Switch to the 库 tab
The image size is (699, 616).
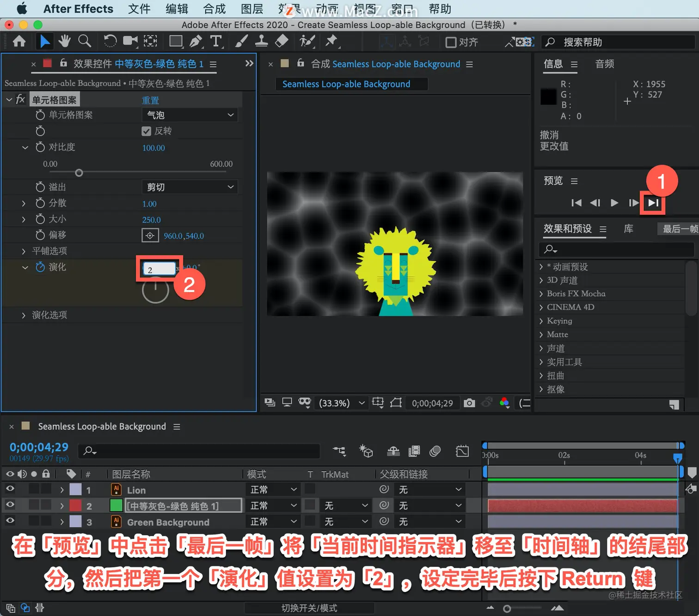[628, 229]
